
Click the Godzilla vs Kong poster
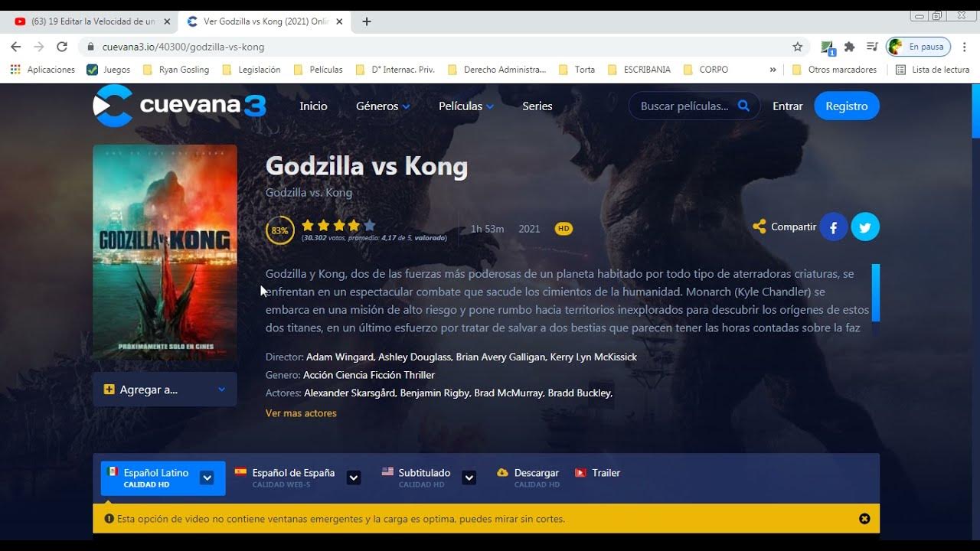[165, 252]
